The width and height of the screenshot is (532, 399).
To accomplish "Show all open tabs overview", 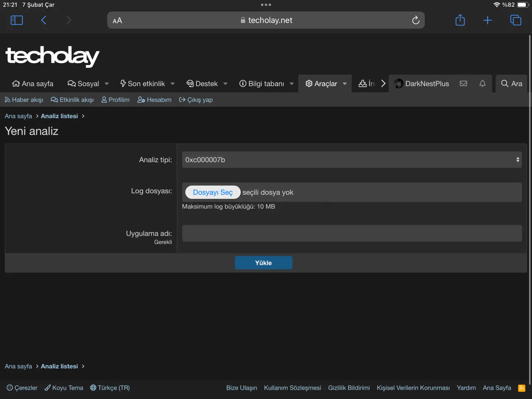I will click(x=516, y=20).
